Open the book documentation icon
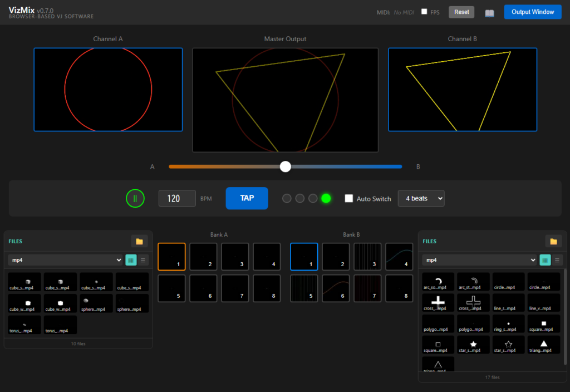Image resolution: width=570 pixels, height=392 pixels. (x=489, y=13)
